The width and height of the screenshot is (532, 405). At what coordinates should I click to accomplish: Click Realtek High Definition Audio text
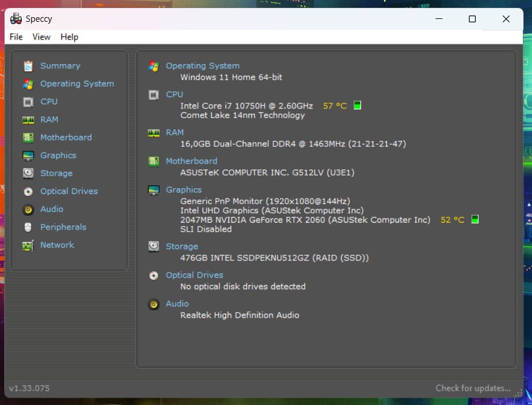click(x=239, y=316)
